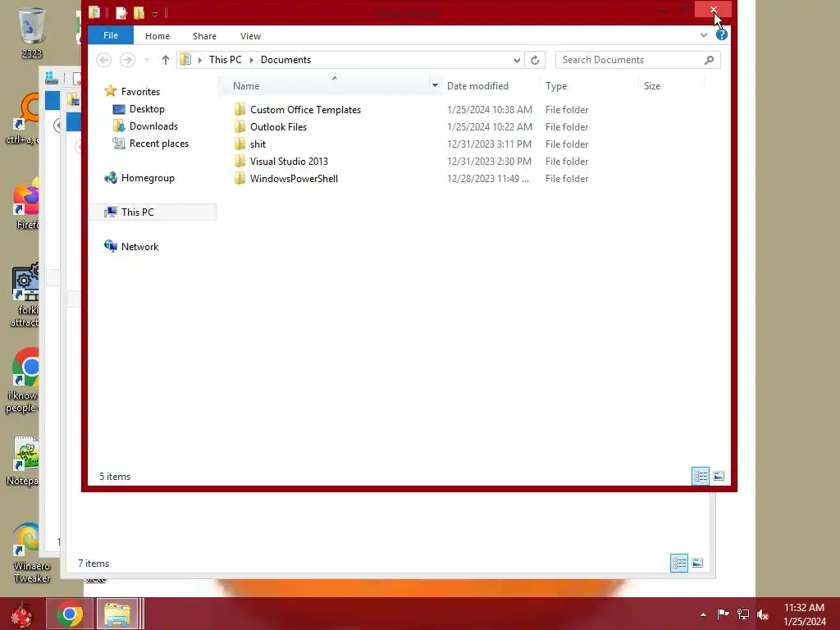
Task: Click the Forward navigation arrow
Action: point(127,59)
